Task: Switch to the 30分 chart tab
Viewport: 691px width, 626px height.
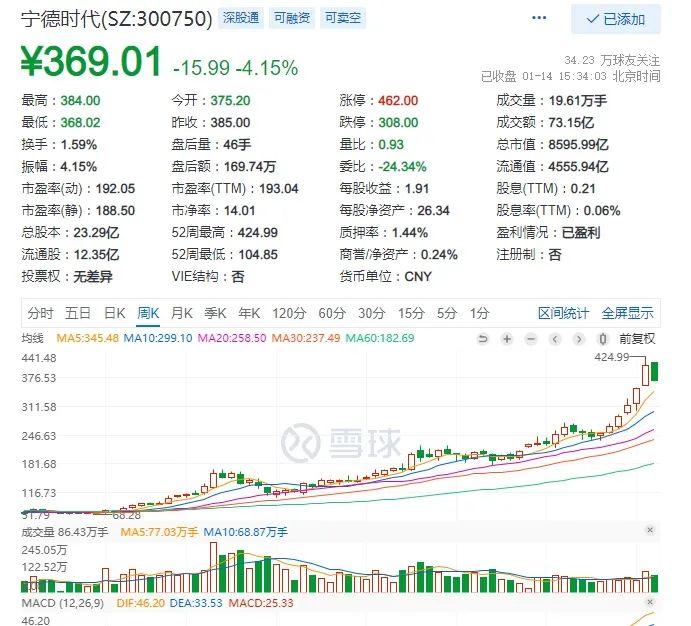Action: pyautogui.click(x=372, y=313)
